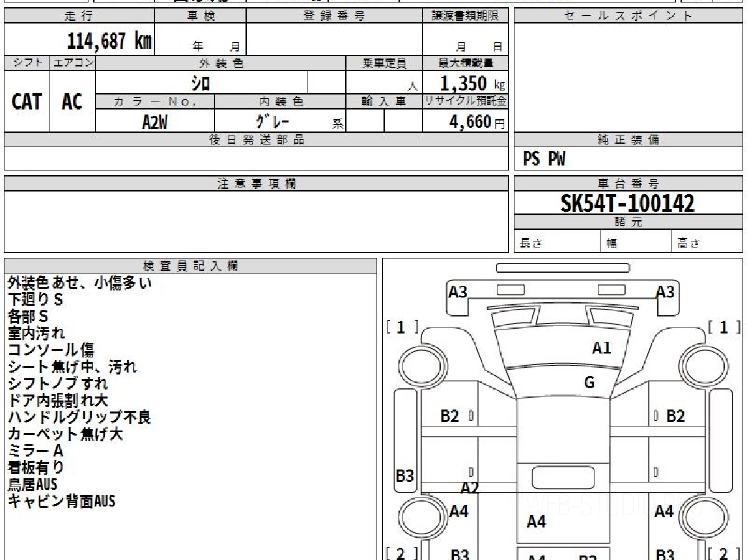Click the 乗車定員 header

[384, 63]
